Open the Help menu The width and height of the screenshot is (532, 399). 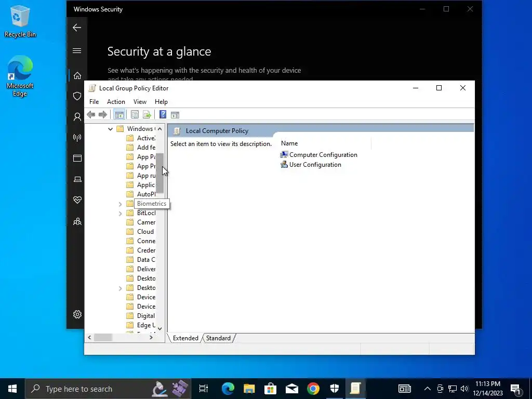tap(161, 102)
